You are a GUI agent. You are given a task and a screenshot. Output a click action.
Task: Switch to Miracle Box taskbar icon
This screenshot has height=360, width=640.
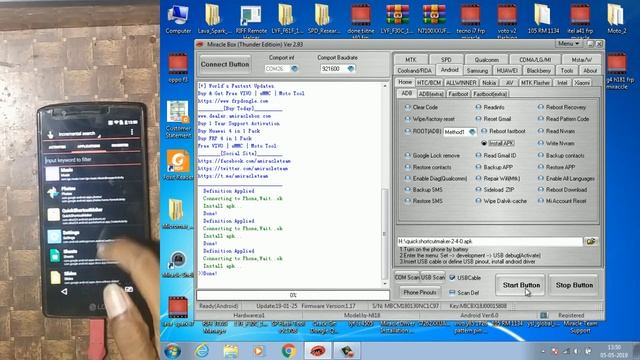click(318, 351)
